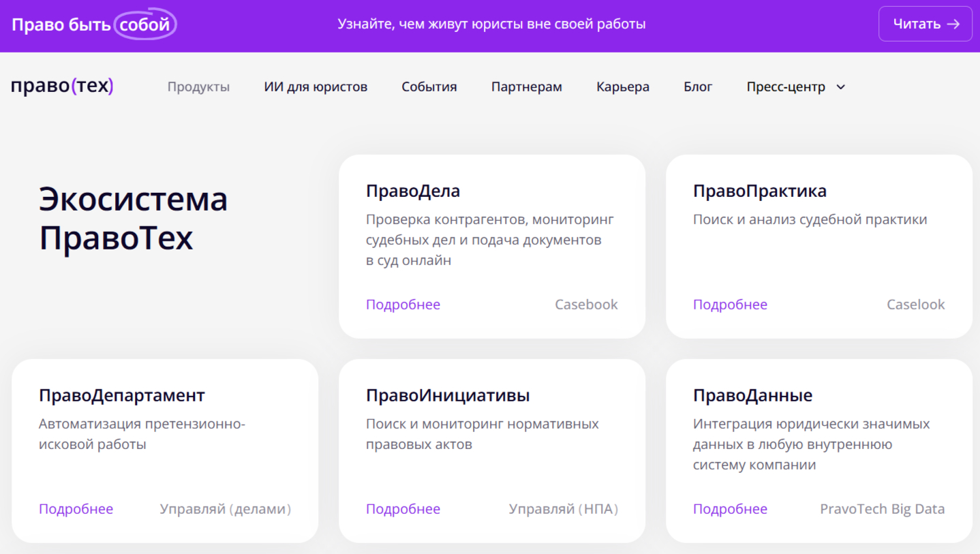Click the description starting 'Проверка контрагентов'
Image resolution: width=980 pixels, height=554 pixels.
(x=490, y=240)
